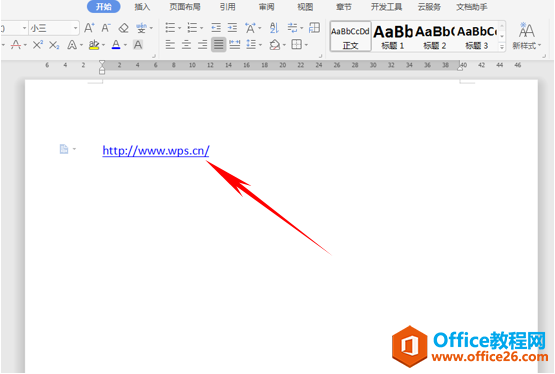Open the paragraph group dialog launcher
Image resolution: width=555 pixels, height=374 pixels.
coord(320,56)
